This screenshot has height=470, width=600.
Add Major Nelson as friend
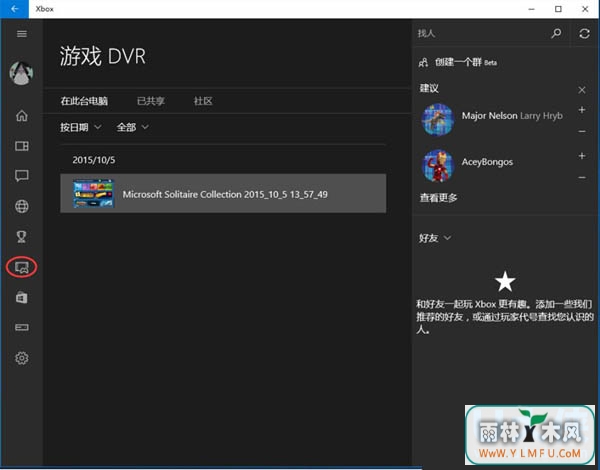(x=582, y=110)
